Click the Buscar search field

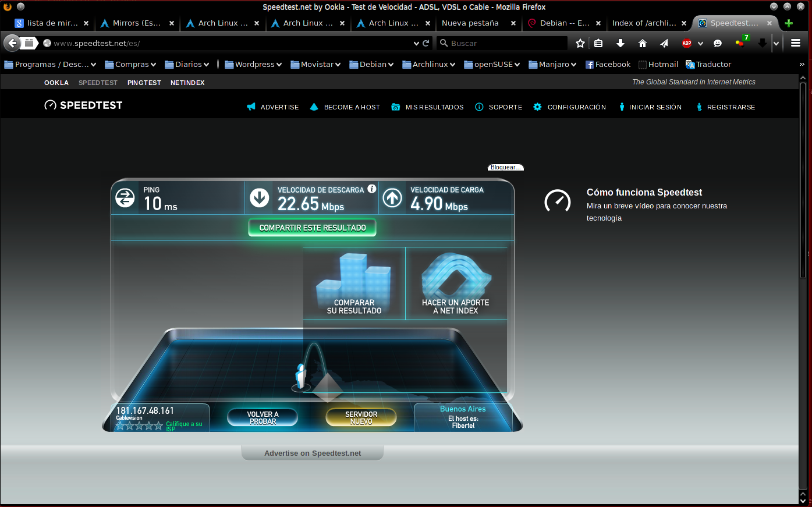pyautogui.click(x=502, y=43)
